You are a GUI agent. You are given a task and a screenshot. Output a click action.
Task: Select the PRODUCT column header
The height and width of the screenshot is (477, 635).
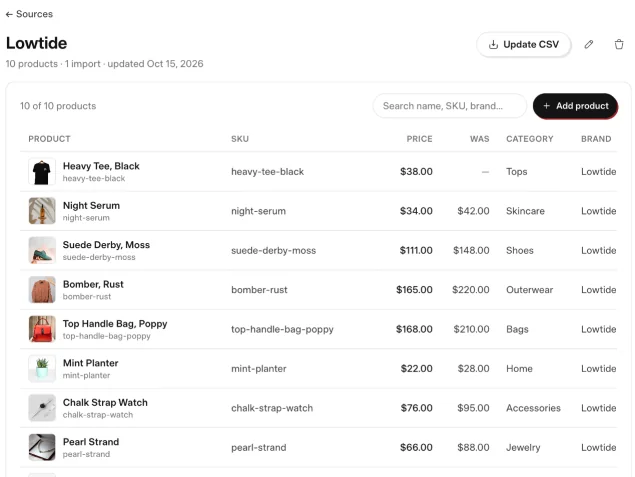(x=49, y=139)
